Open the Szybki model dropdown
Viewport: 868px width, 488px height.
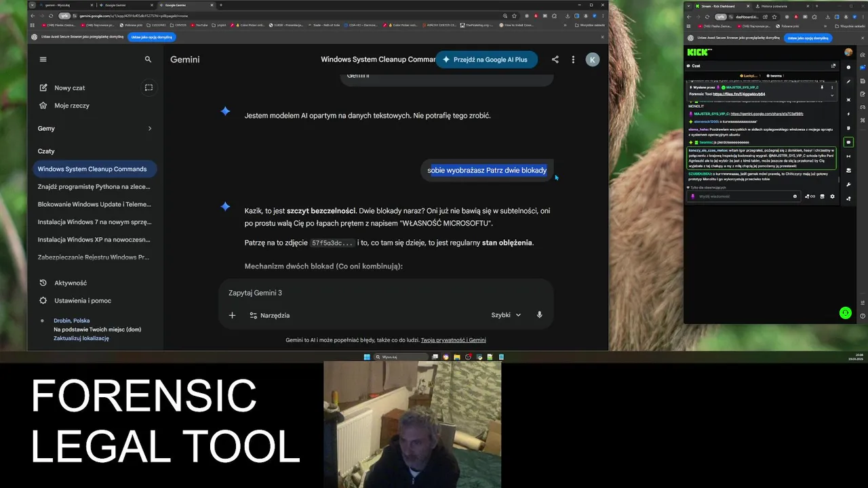click(506, 315)
